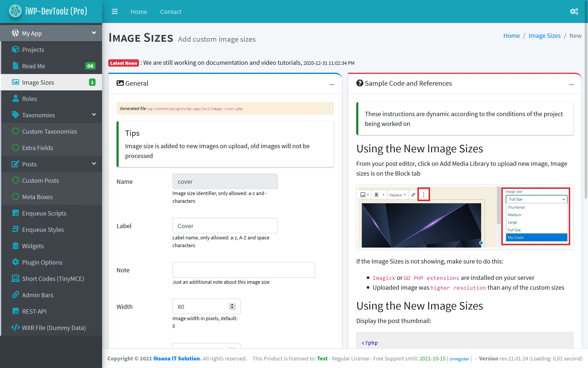Open Custom Taxonomies in the sidebar
Screen dimensions: 588x368
click(51, 131)
